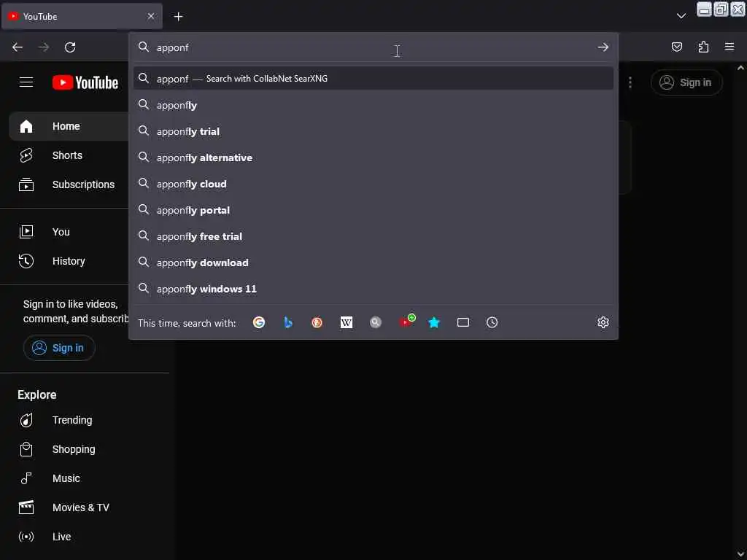Search this time with DuckDuckGo icon
The height and width of the screenshot is (560, 747).
[317, 322]
